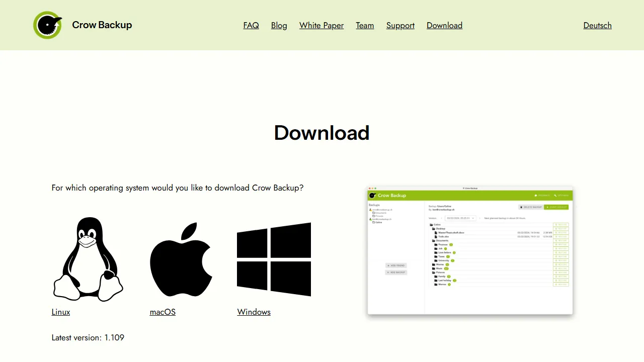Switch language to Deutsch

coord(597,25)
